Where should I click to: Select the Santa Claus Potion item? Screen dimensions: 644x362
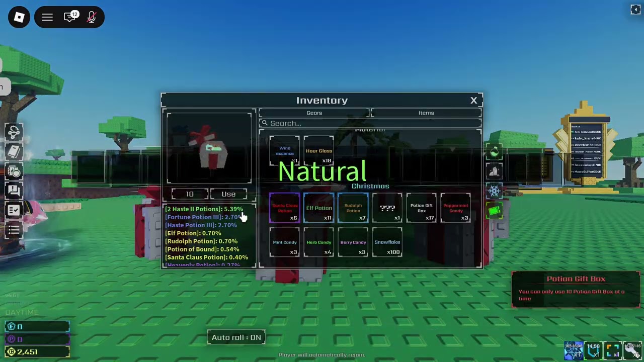click(x=285, y=208)
